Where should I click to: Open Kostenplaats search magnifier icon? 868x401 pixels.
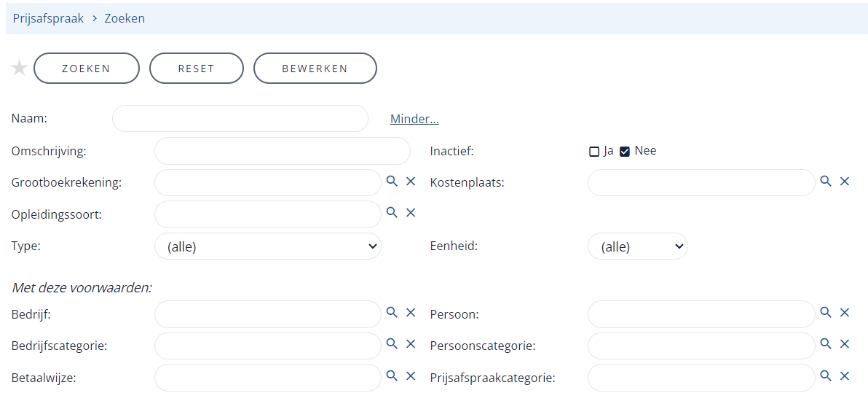pyautogui.click(x=826, y=181)
